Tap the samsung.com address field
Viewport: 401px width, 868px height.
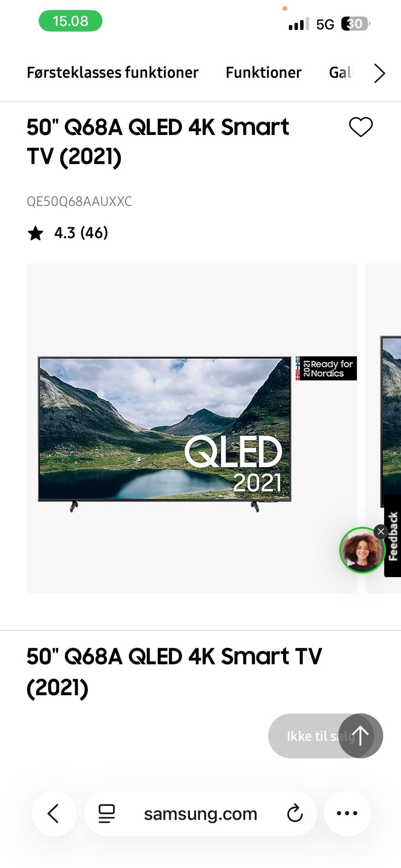[200, 813]
